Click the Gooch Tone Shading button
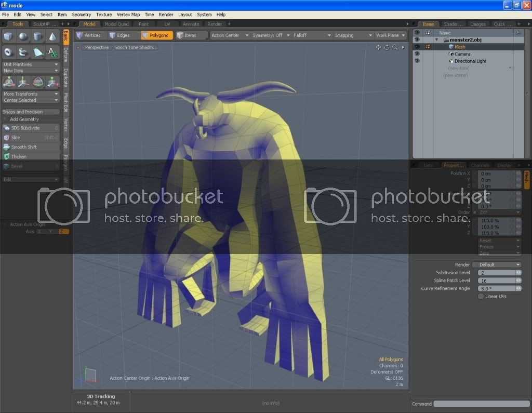Image resolution: width=532 pixels, height=413 pixels. point(136,47)
